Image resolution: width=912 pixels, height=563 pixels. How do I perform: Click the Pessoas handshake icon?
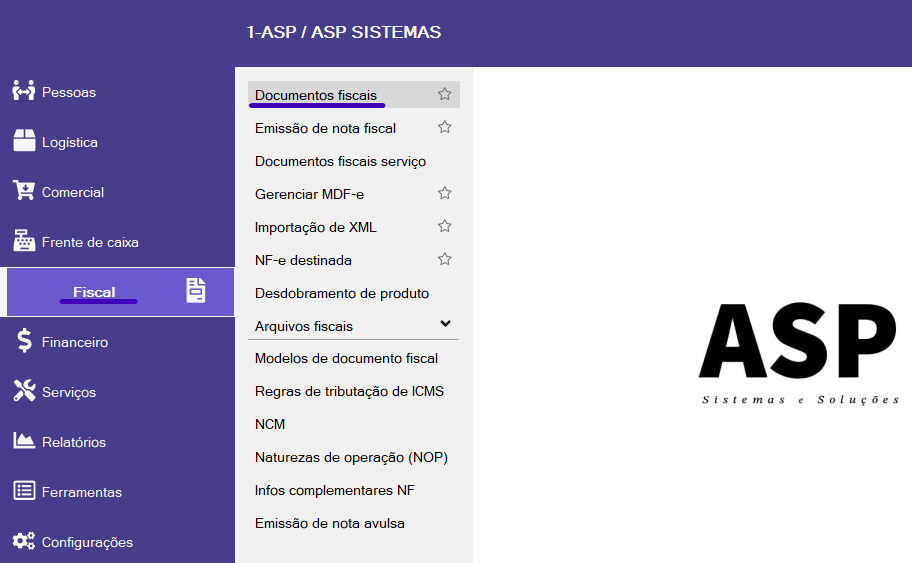click(x=23, y=91)
